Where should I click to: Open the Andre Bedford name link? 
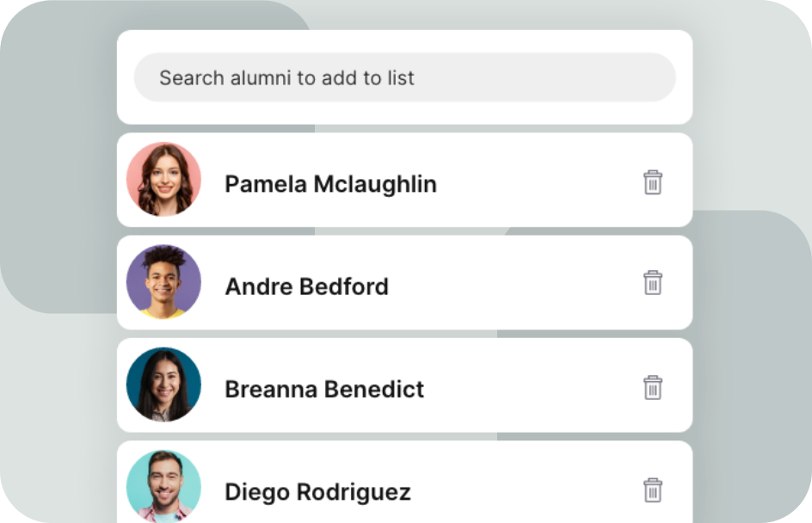point(306,286)
